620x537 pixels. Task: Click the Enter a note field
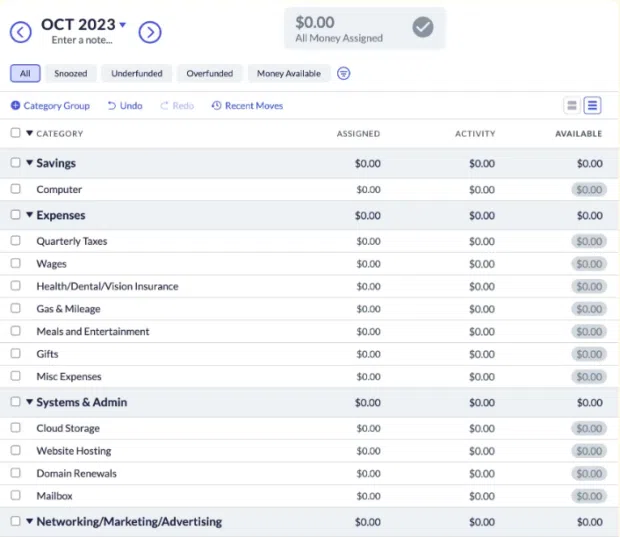tap(82, 41)
